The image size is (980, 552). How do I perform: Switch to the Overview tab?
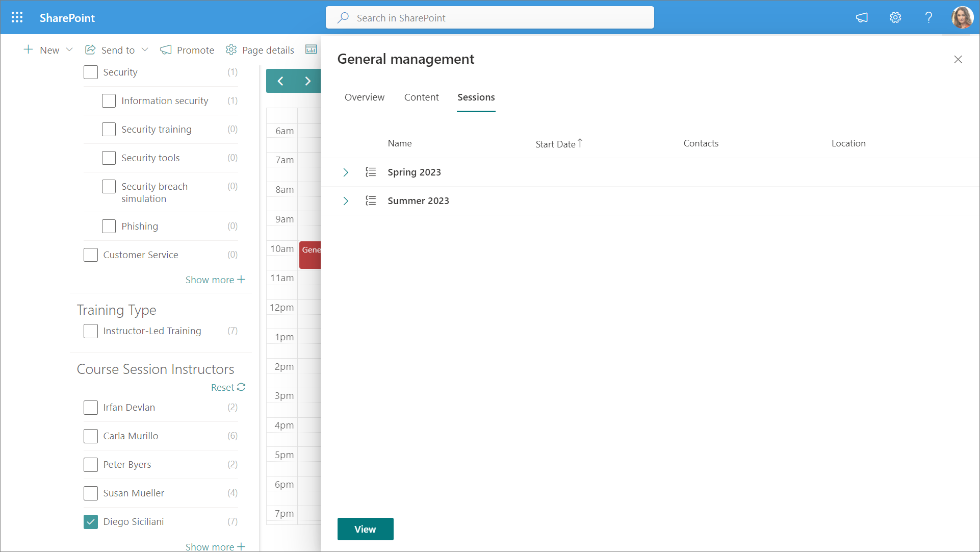(364, 97)
